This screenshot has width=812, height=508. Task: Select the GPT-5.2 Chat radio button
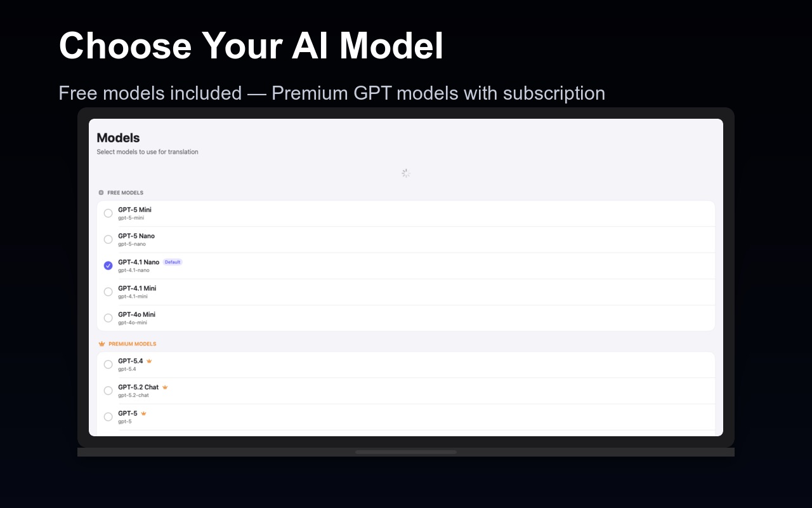[x=108, y=391]
